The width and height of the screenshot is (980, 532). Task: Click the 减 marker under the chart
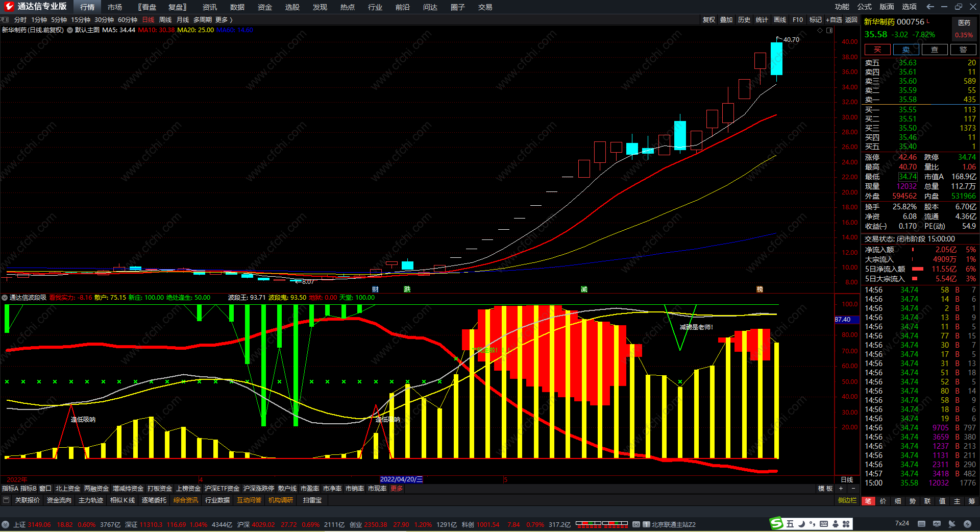click(584, 289)
